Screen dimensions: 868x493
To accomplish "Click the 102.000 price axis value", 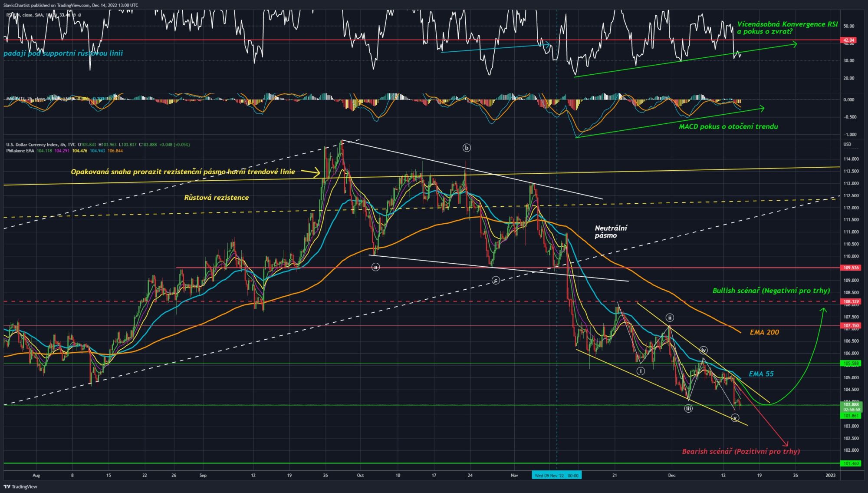I will 851,450.
